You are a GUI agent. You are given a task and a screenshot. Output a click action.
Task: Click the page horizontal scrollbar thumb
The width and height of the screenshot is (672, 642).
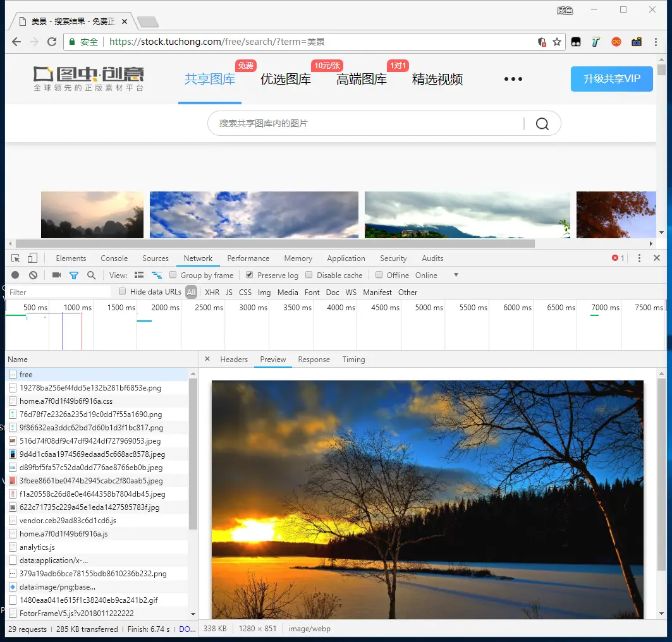point(275,244)
